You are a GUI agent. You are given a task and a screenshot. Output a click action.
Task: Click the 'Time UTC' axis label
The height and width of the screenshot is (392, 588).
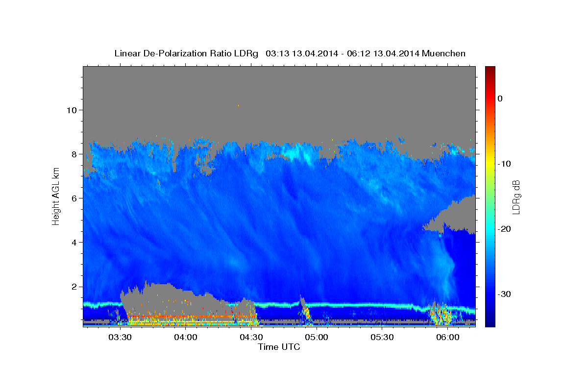click(x=279, y=347)
